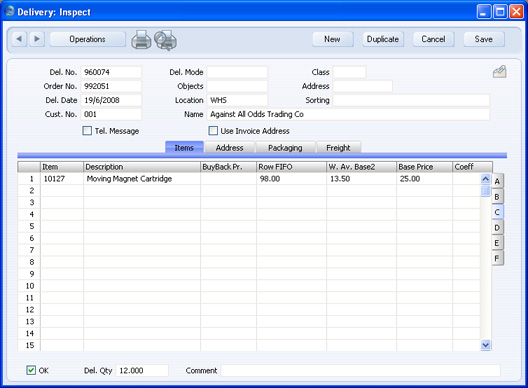This screenshot has height=388, width=528.
Task: Click the header Address field
Action: point(363,86)
